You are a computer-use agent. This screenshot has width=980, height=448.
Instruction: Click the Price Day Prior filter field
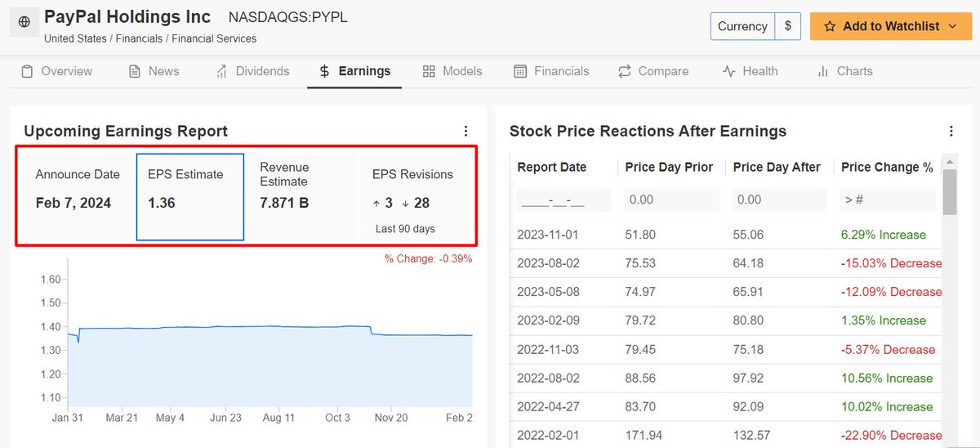pyautogui.click(x=671, y=199)
